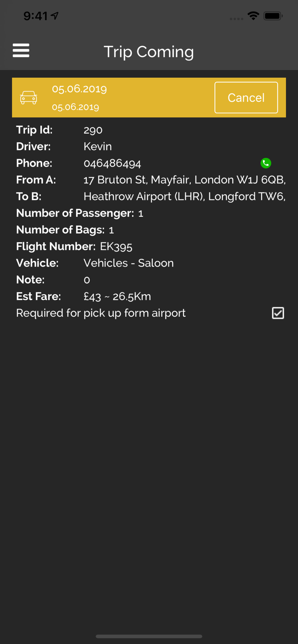The width and height of the screenshot is (298, 644).
Task: Tap the Trip Coming title
Action: tap(149, 52)
